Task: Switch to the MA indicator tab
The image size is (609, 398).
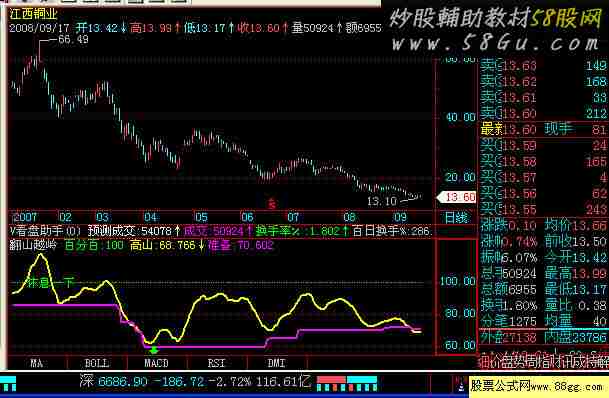Action: [37, 363]
